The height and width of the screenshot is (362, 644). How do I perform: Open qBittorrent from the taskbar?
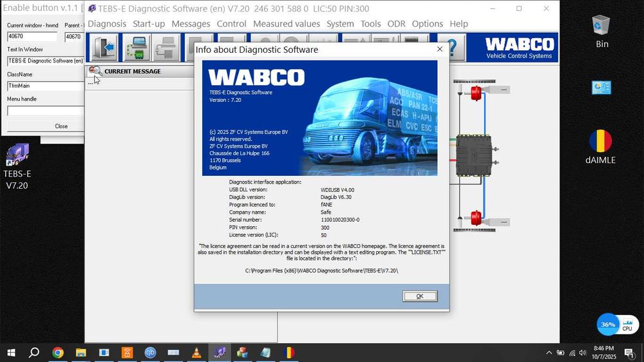click(x=150, y=352)
